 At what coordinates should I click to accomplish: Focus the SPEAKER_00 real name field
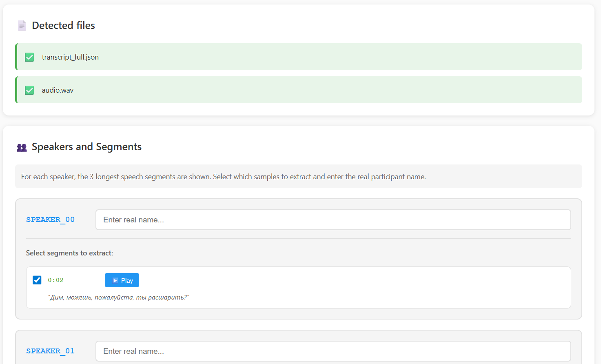pos(333,220)
